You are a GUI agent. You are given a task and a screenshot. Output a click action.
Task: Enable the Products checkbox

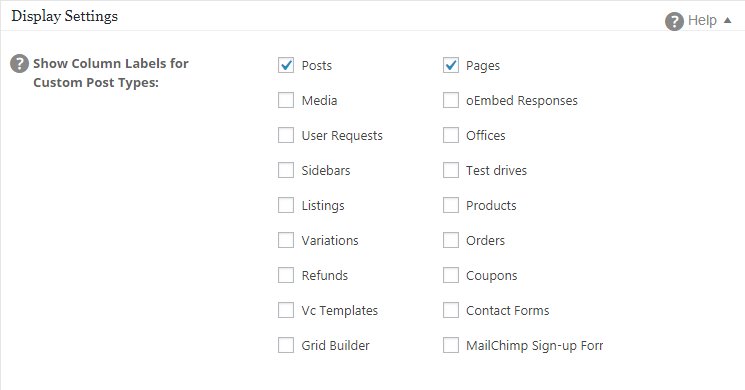coord(451,205)
